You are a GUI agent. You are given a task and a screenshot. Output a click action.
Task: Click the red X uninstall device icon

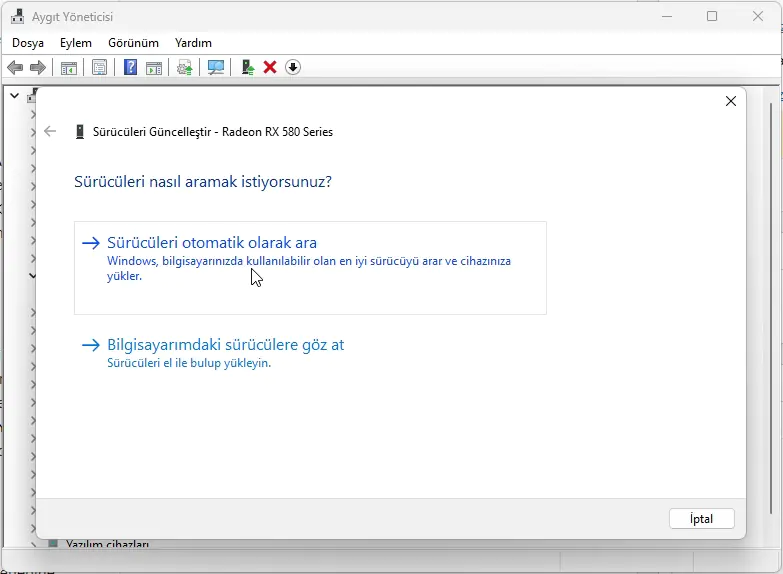pyautogui.click(x=270, y=67)
